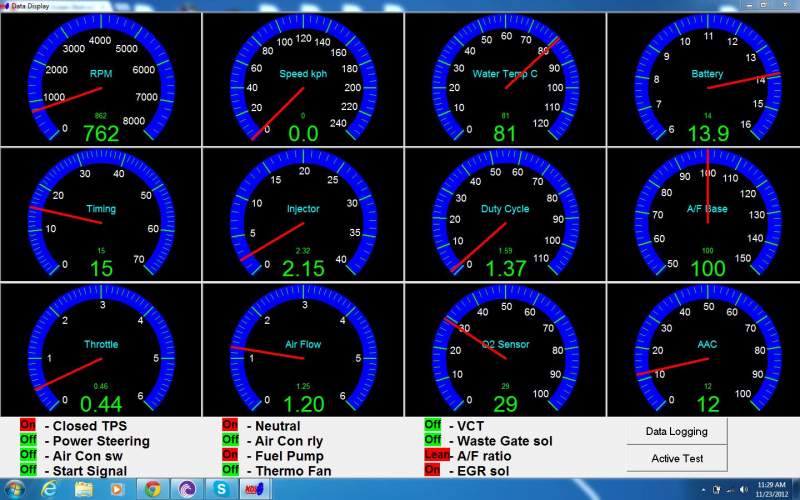The image size is (800, 500).
Task: Click the Data Logging button
Action: tap(676, 432)
